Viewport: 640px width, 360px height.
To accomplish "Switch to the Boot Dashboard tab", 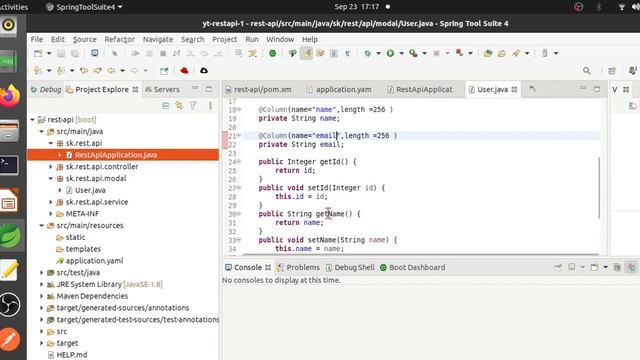I will pos(413,267).
